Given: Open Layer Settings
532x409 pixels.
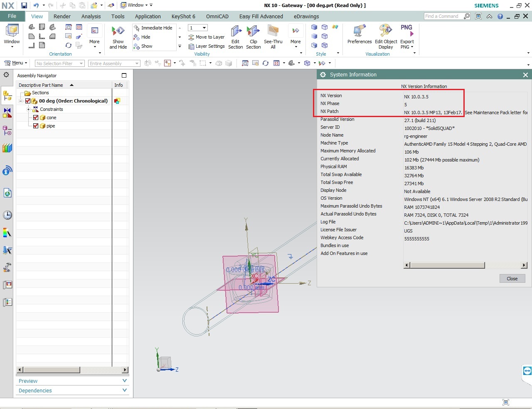Looking at the screenshot, I should tap(206, 46).
